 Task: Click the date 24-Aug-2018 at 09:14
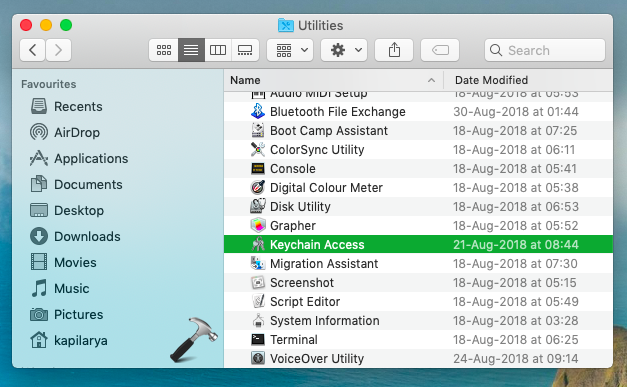pyautogui.click(x=516, y=358)
